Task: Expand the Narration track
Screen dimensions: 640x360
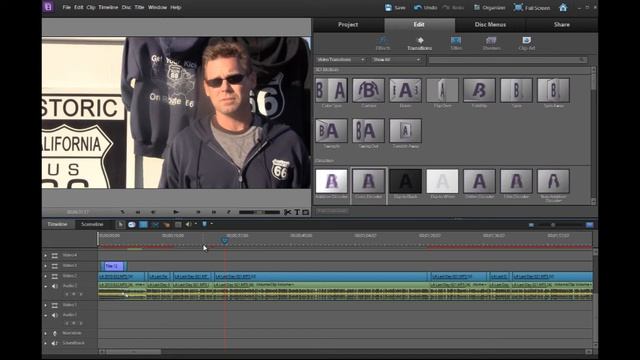Action: 46,333
